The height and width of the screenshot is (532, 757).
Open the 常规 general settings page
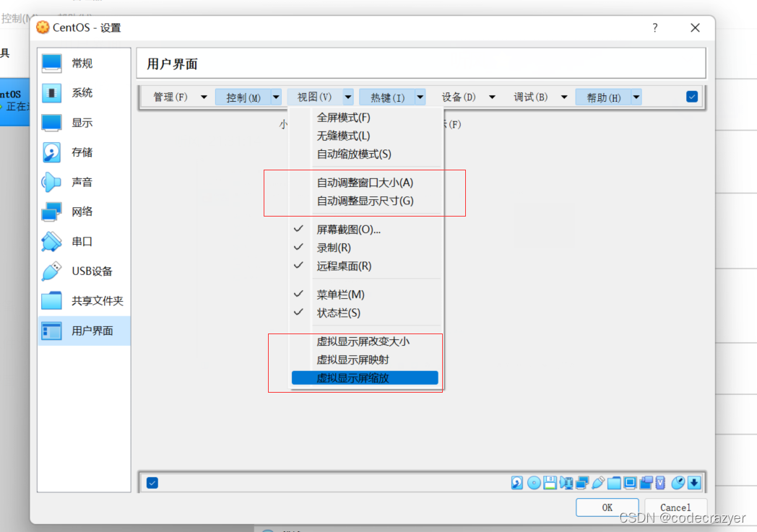[84, 64]
